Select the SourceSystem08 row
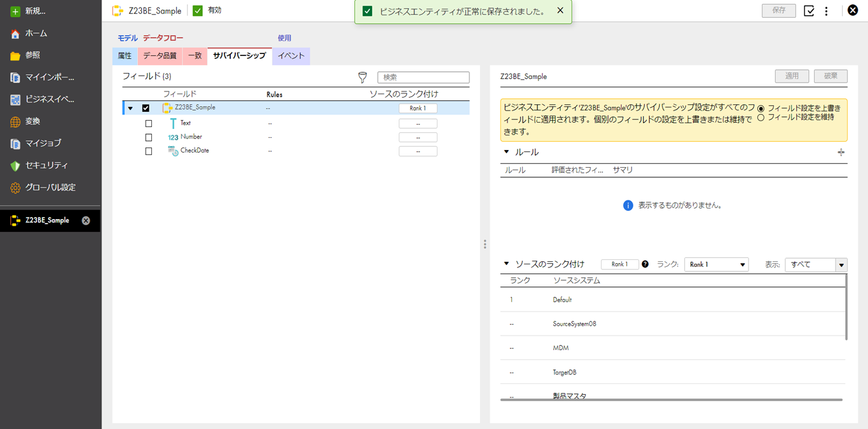This screenshot has height=429, width=868. [673, 324]
